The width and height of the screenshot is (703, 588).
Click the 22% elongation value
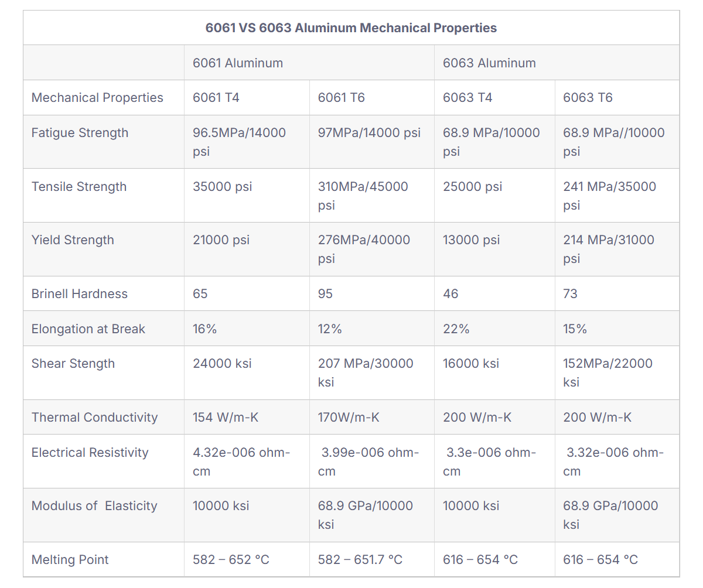pyautogui.click(x=456, y=329)
